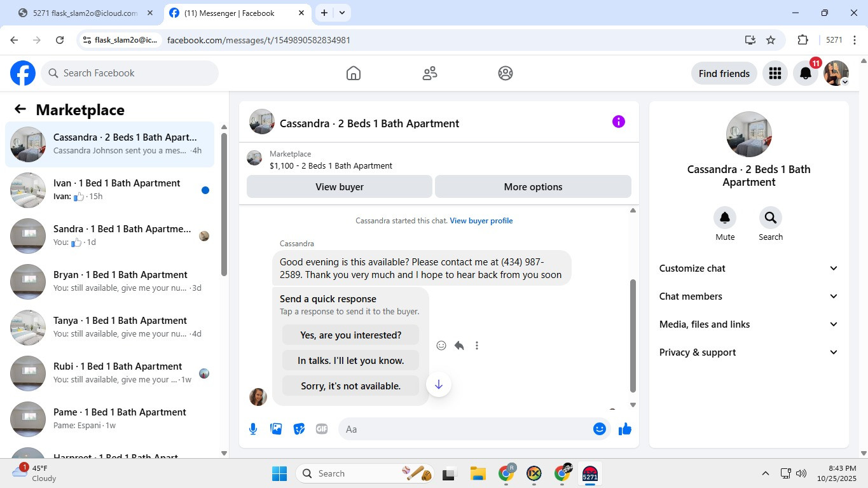Open the Windows Start menu
Image resolution: width=868 pixels, height=488 pixels.
coord(279,473)
